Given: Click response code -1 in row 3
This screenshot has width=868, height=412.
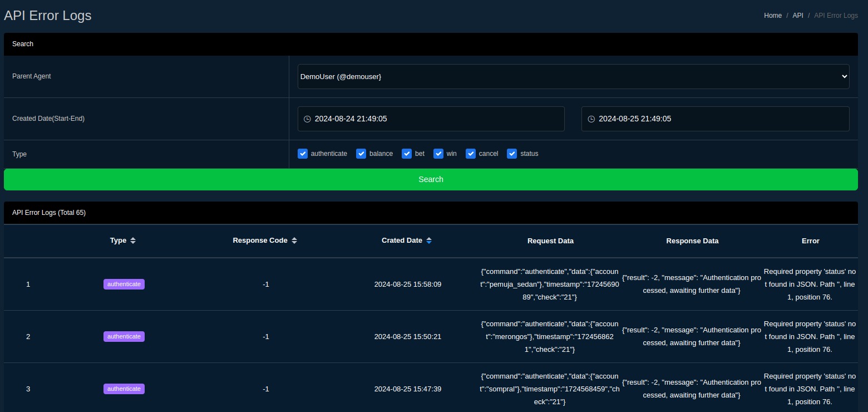Looking at the screenshot, I should (266, 389).
